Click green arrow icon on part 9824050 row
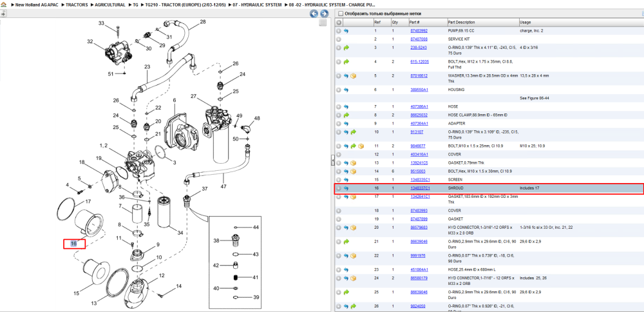The width and height of the screenshot is (644, 312). click(353, 306)
